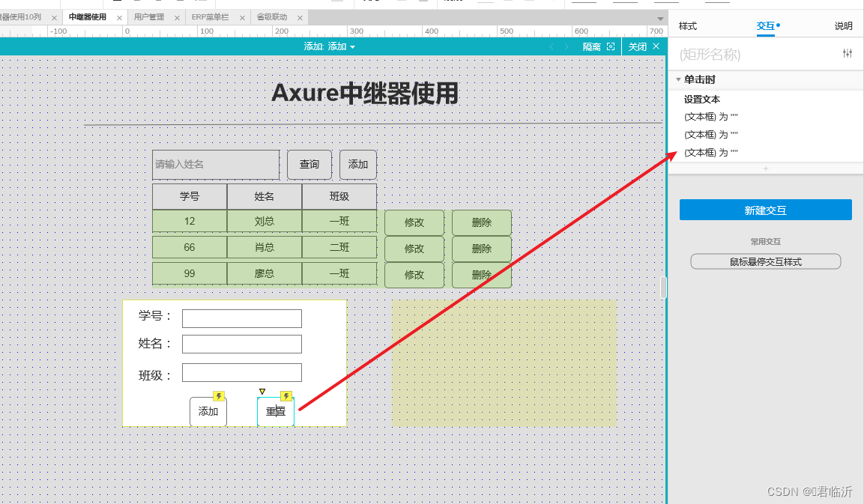Open the 样式 panel tab
864x504 pixels.
tap(688, 26)
